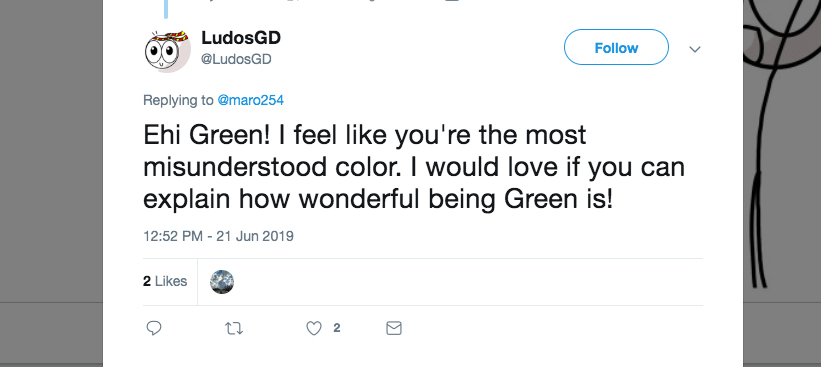Retweet this tweet using the retweet icon
The image size is (821, 367).
234,328
